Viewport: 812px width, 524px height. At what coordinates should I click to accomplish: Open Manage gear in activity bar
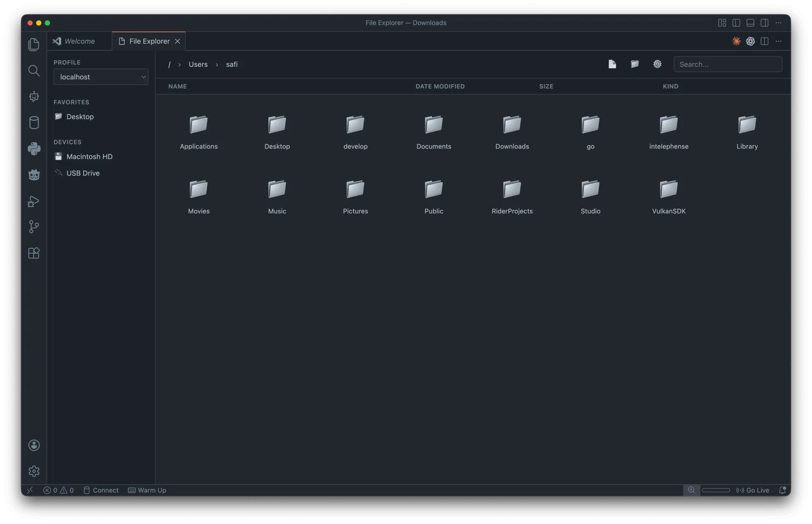point(34,471)
